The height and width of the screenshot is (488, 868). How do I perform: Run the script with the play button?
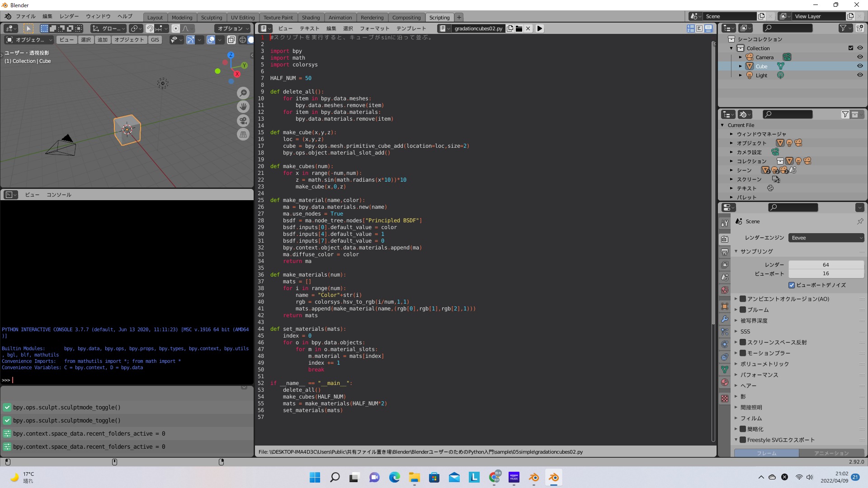pyautogui.click(x=539, y=28)
